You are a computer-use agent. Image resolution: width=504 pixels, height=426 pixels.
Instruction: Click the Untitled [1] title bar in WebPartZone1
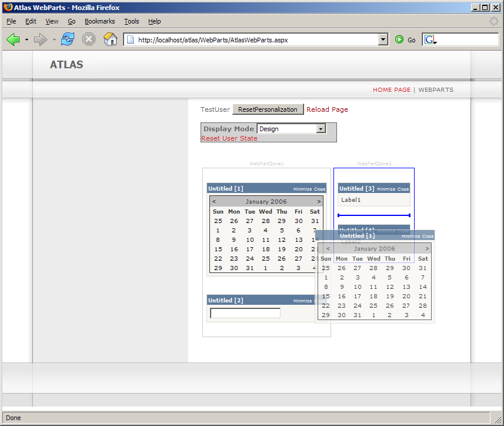267,188
